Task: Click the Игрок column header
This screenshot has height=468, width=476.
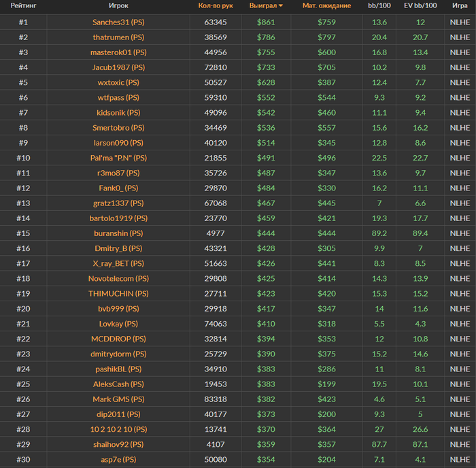Action: [118, 5]
